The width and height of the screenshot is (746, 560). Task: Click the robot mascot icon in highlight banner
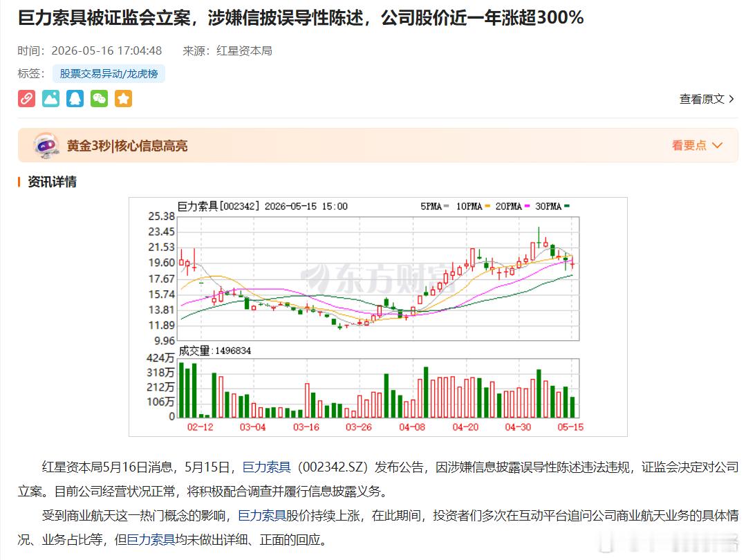[46, 145]
